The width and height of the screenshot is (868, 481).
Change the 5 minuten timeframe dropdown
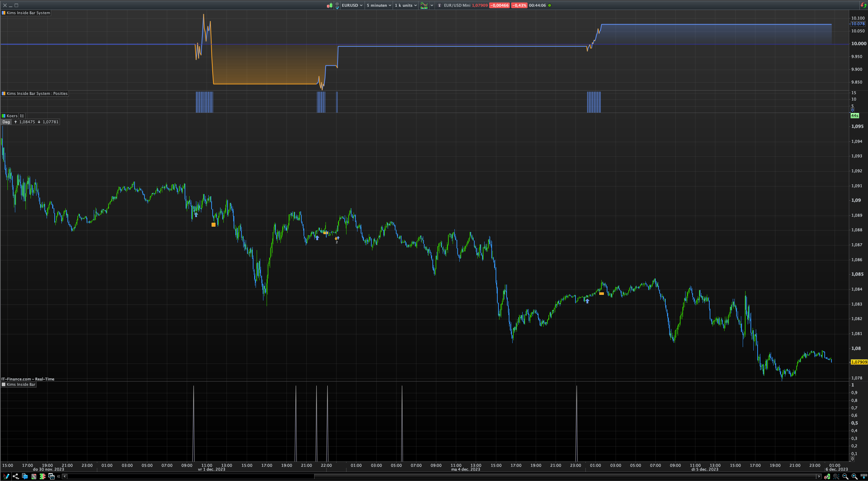point(379,5)
